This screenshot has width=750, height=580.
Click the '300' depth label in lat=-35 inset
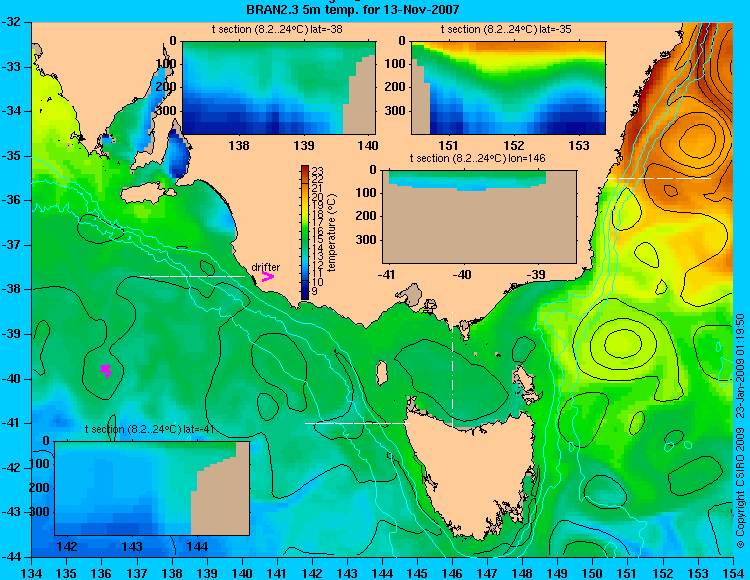click(395, 111)
